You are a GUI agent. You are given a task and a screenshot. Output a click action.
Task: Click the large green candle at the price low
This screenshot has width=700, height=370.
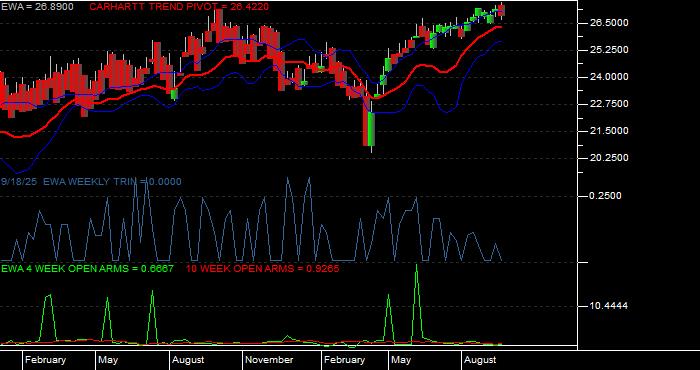tap(371, 129)
